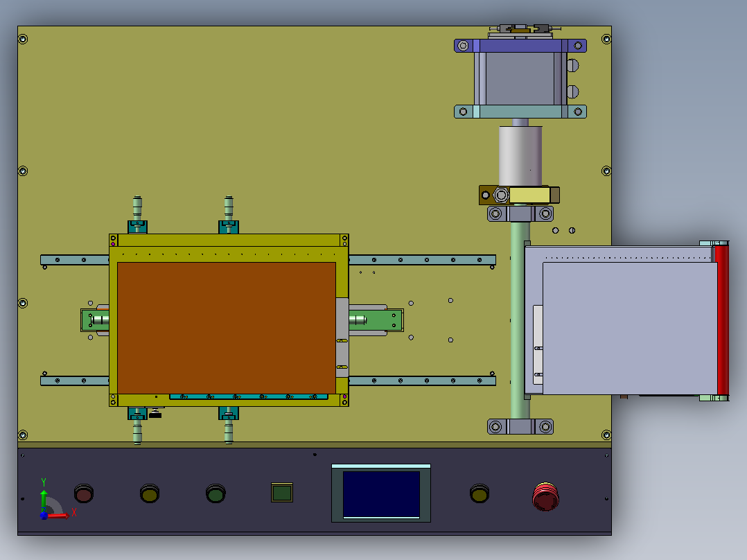
Task: Select the teal strip along plate bottom edge
Action: point(249,396)
